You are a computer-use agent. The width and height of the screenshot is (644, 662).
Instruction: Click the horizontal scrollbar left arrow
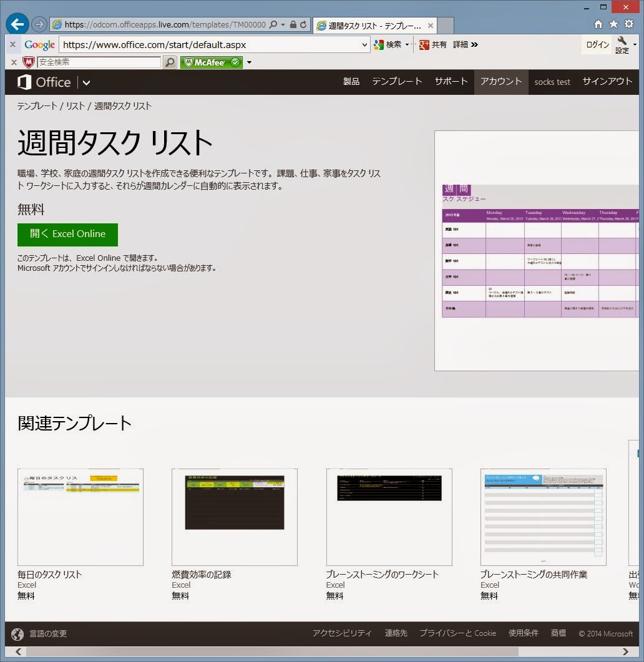pyautogui.click(x=18, y=651)
